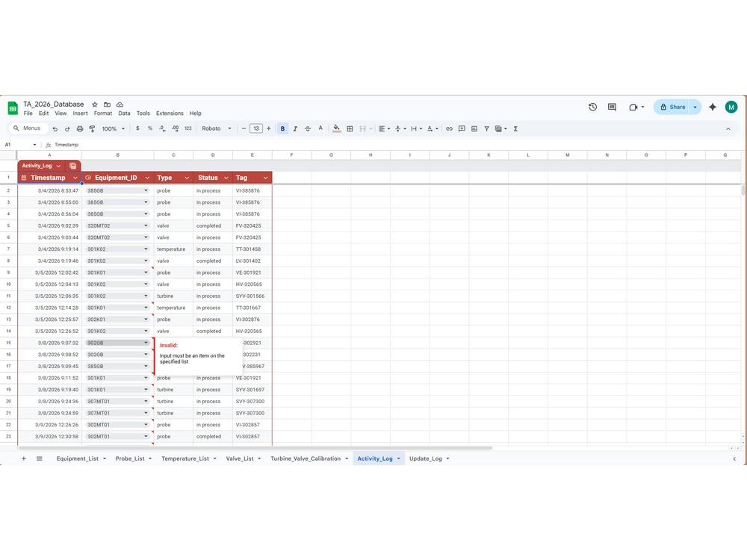Open version history clock icon

[592, 107]
